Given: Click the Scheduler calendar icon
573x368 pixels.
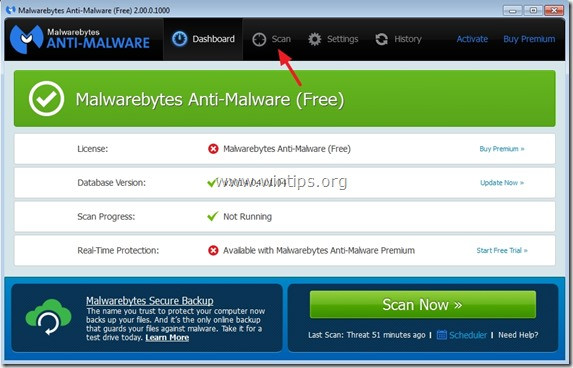Looking at the screenshot, I should 441,334.
